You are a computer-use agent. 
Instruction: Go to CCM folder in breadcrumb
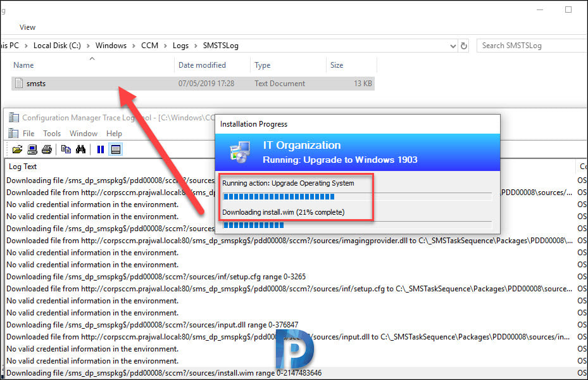click(149, 46)
